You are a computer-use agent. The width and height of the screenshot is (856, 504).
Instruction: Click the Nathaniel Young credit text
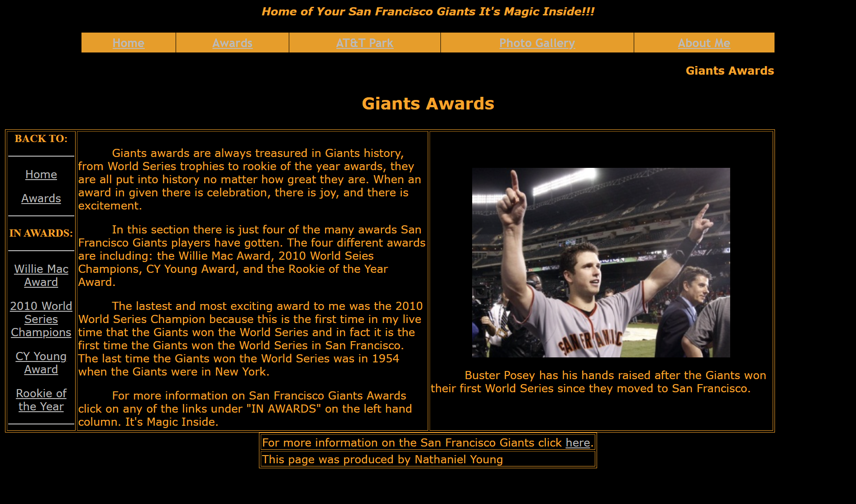pyautogui.click(x=382, y=459)
